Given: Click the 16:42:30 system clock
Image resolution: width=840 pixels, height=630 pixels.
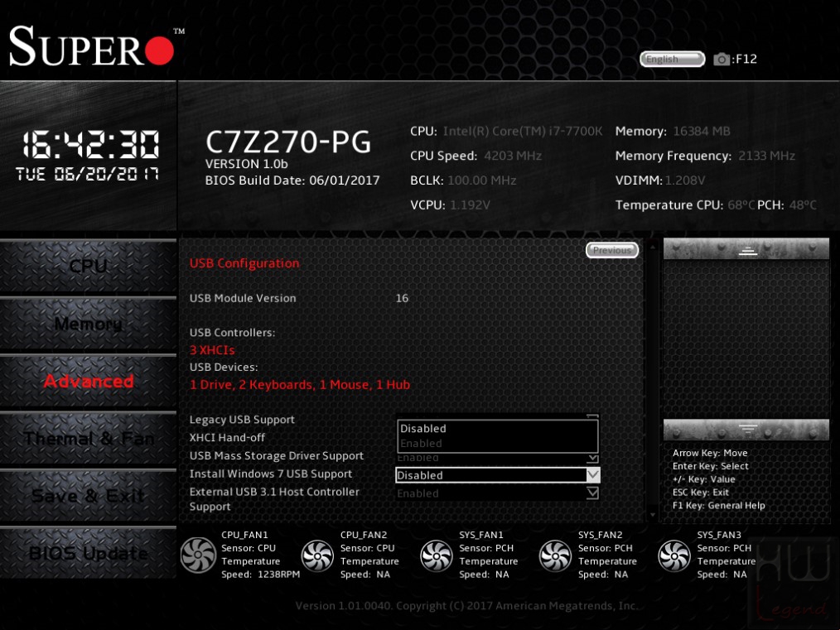Looking at the screenshot, I should tap(90, 145).
